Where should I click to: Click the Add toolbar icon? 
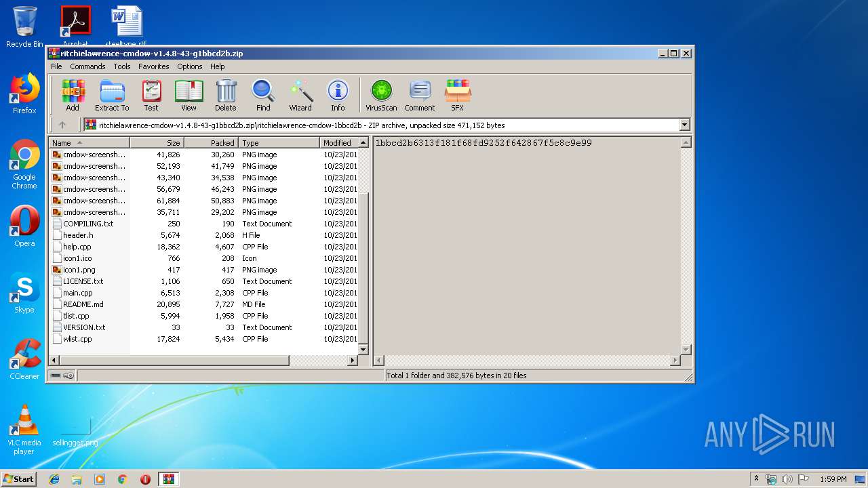click(x=73, y=96)
